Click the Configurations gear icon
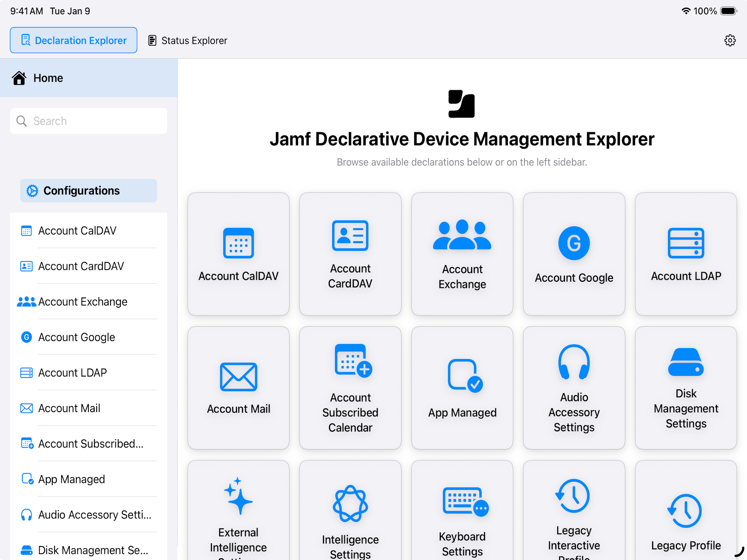The image size is (747, 560). pyautogui.click(x=33, y=191)
